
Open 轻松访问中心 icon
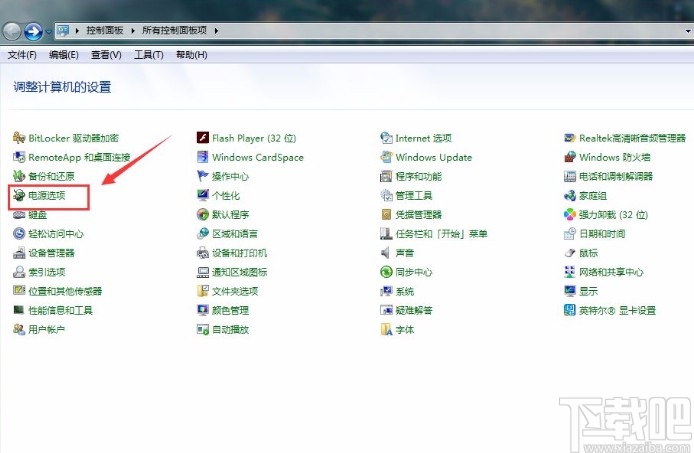tap(19, 234)
